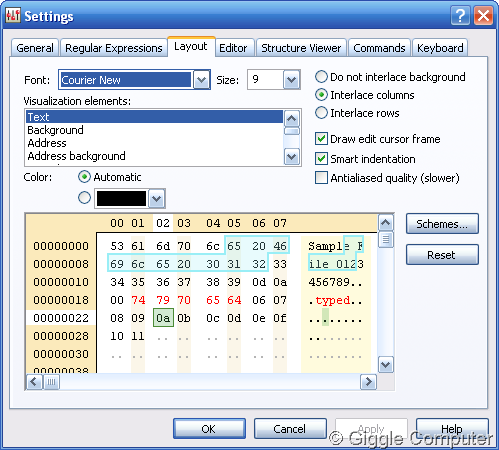Viewport: 499px width, 450px height.
Task: Enable Antialiased quality (slower) checkbox
Action: click(321, 178)
